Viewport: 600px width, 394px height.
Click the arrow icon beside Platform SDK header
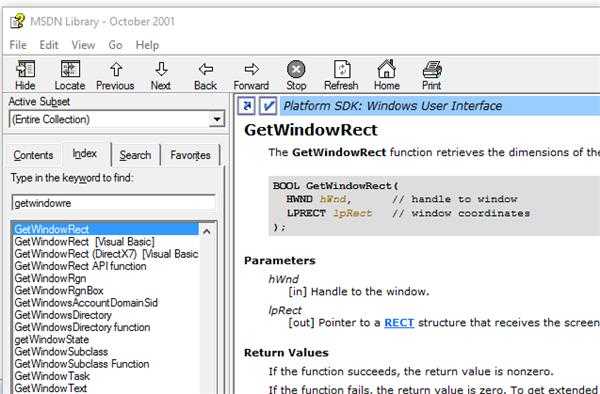pos(246,106)
